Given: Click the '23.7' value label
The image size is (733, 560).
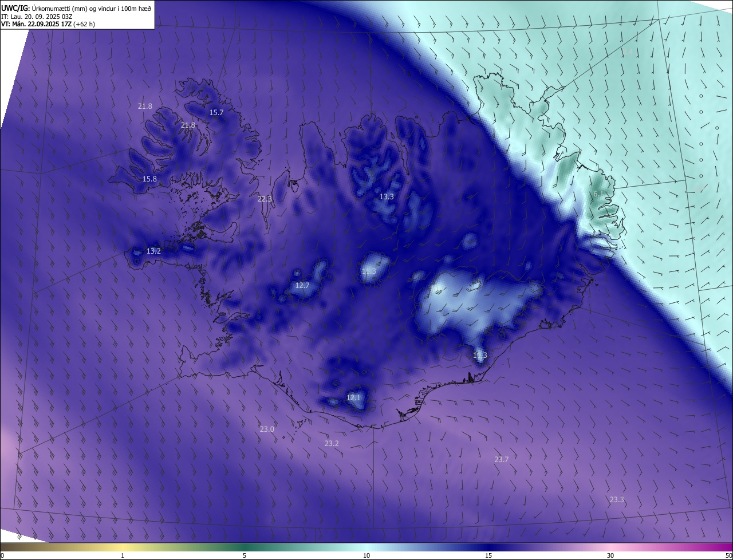Looking at the screenshot, I should pos(502,459).
